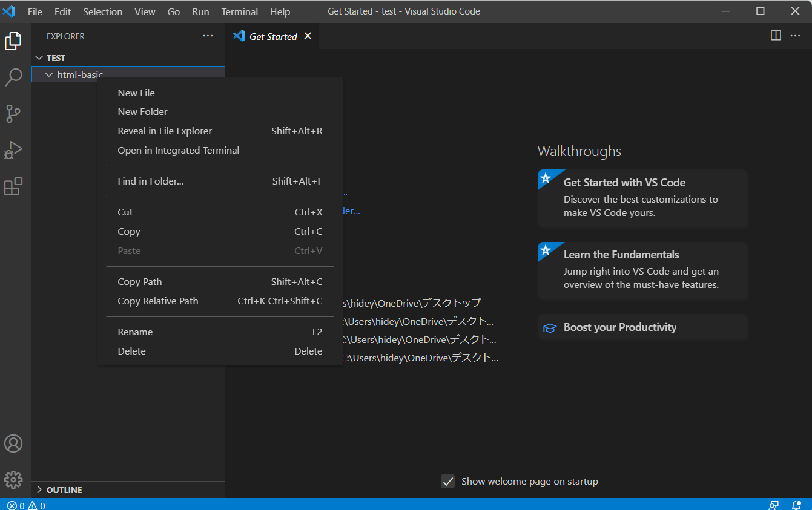The width and height of the screenshot is (812, 510).
Task: Open the Help menu
Action: tap(280, 11)
